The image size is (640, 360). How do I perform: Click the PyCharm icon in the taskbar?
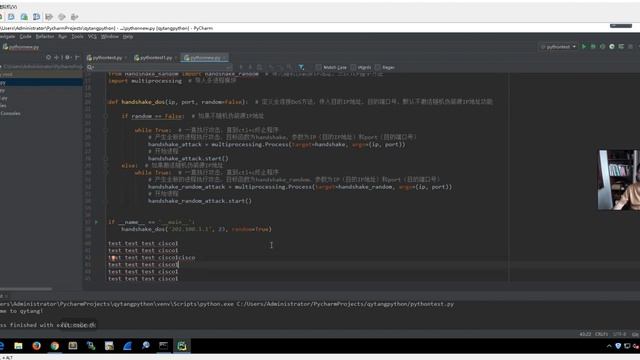182,346
